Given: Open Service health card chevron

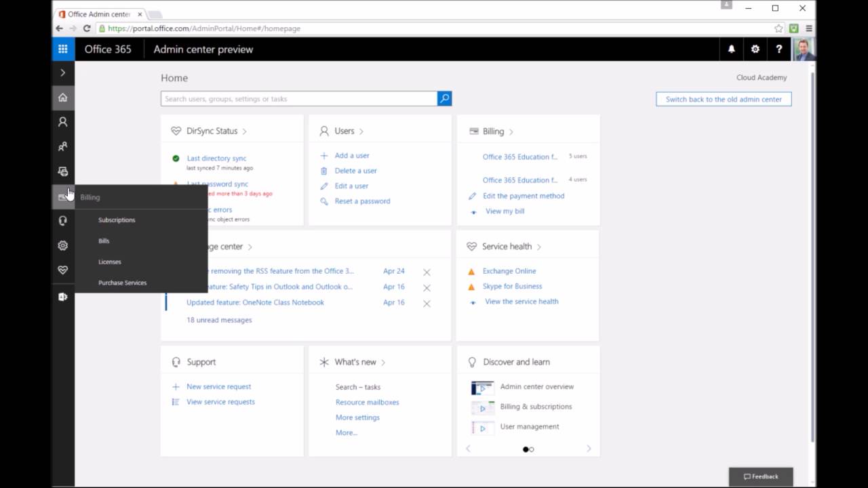Looking at the screenshot, I should coord(538,247).
